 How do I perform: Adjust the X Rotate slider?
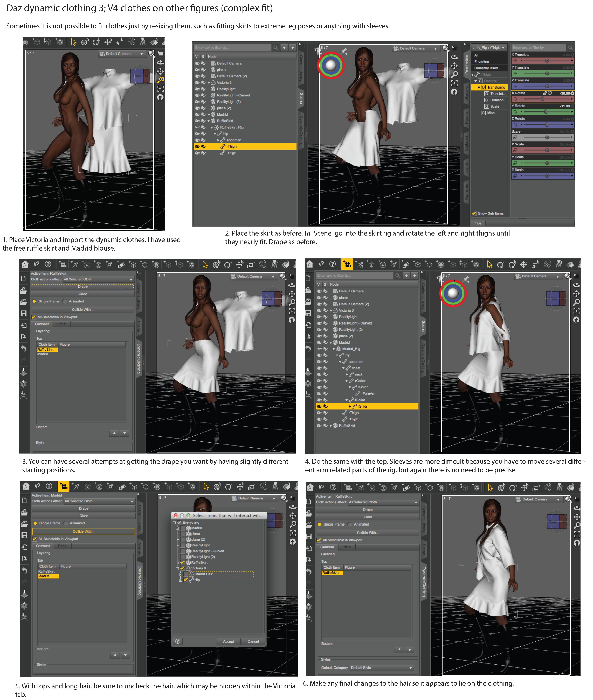tap(542, 99)
